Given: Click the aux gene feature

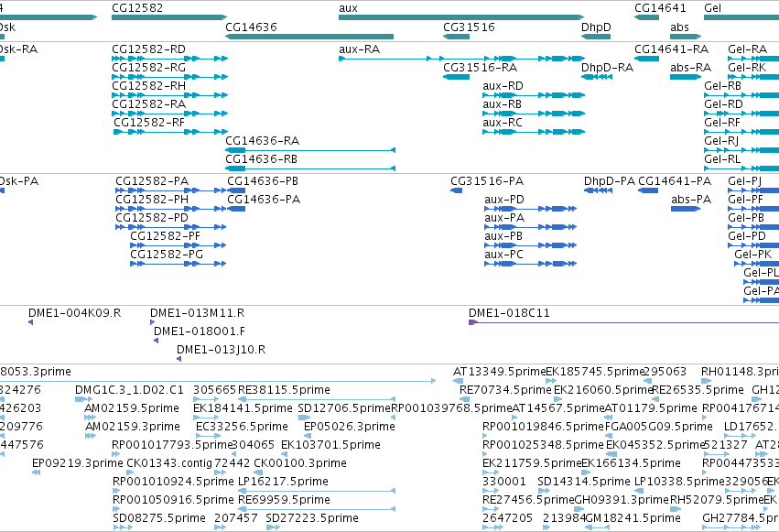Looking at the screenshot, I should tap(461, 17).
